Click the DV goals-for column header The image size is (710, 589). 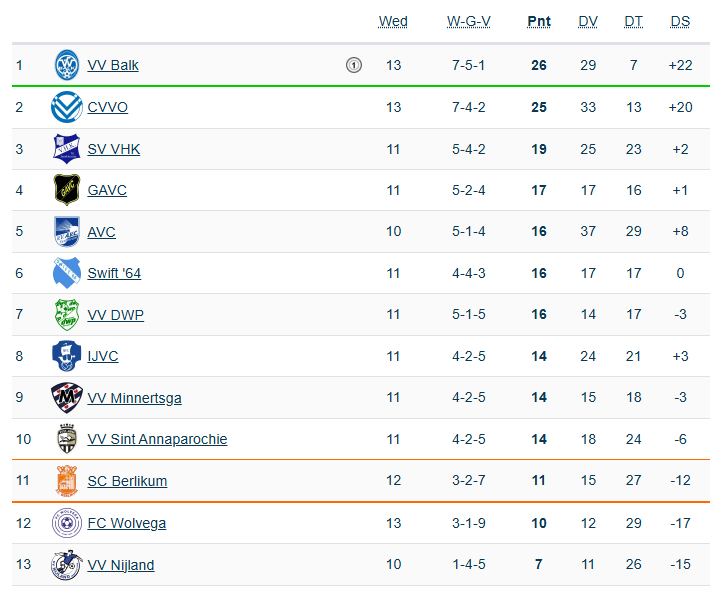(588, 22)
